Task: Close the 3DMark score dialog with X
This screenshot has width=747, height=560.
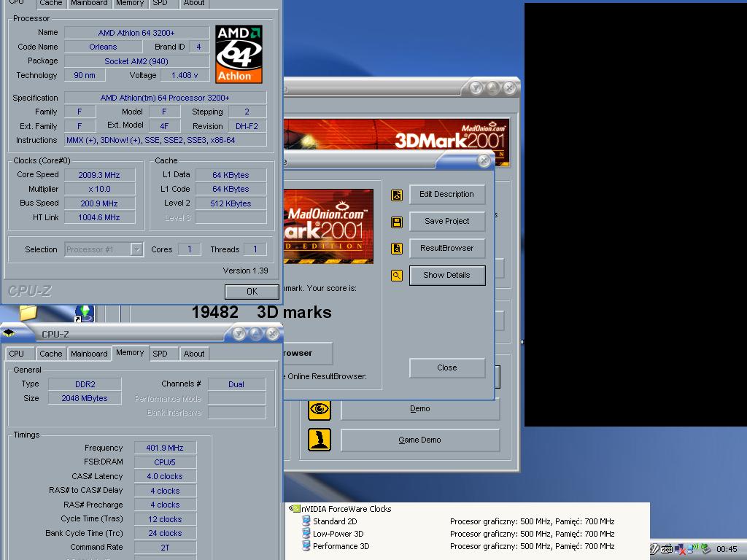Action: point(484,161)
